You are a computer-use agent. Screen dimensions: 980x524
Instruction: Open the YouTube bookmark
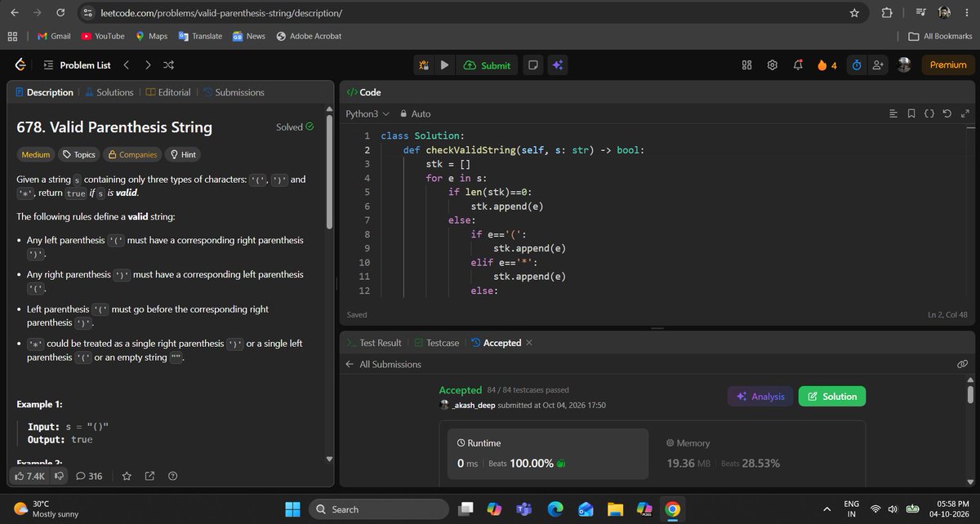103,36
